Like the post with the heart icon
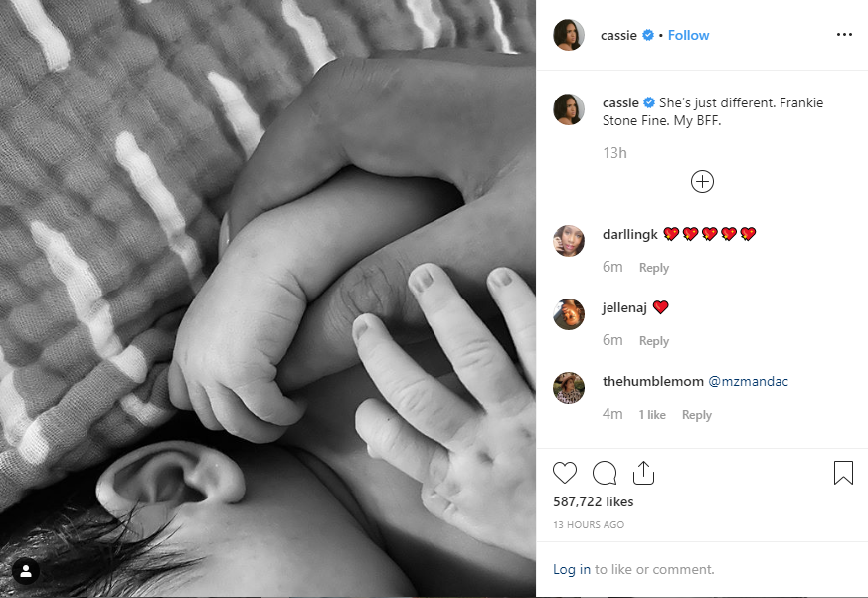Viewport: 868px width, 598px height. [x=565, y=473]
